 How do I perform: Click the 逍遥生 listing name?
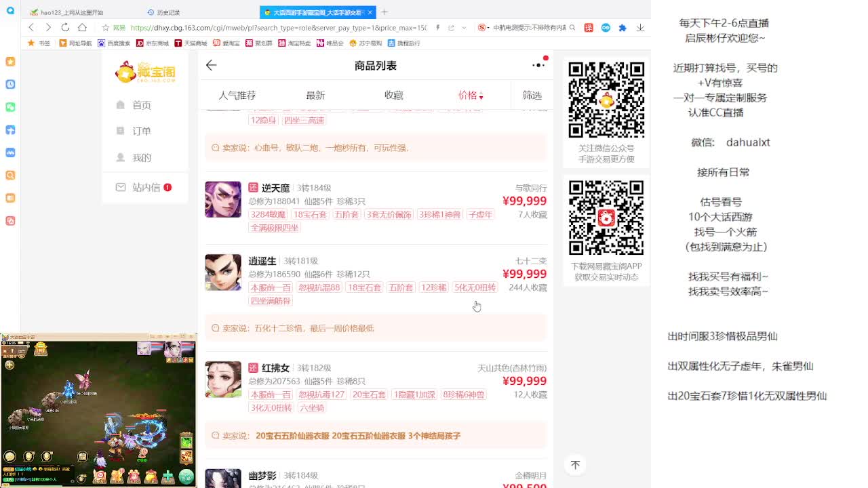pyautogui.click(x=262, y=261)
